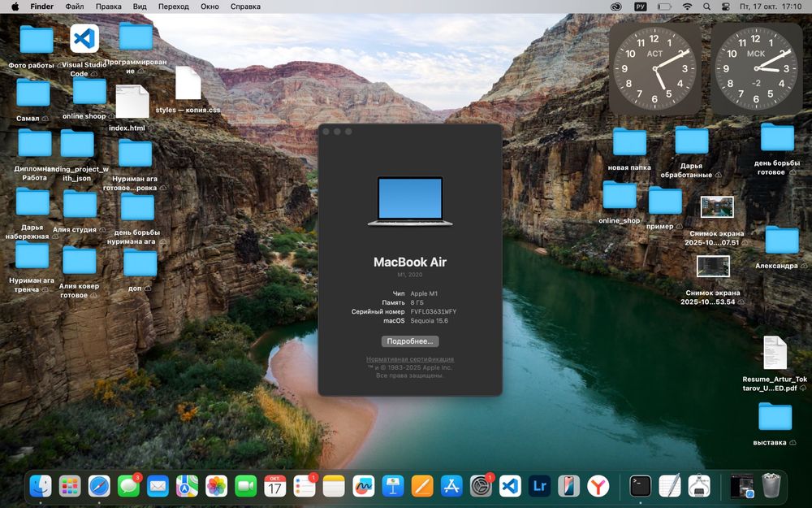The height and width of the screenshot is (508, 812).
Task: Select the index.html file
Action: tap(132, 102)
